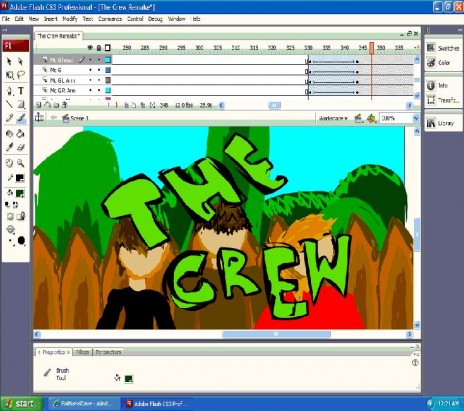Toggle Lock Fill option
Image resolution: width=464 pixels, height=411 pixels.
point(21,217)
